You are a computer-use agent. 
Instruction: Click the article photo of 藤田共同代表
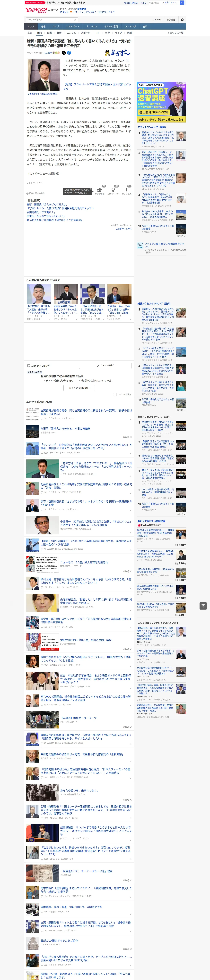44,75
